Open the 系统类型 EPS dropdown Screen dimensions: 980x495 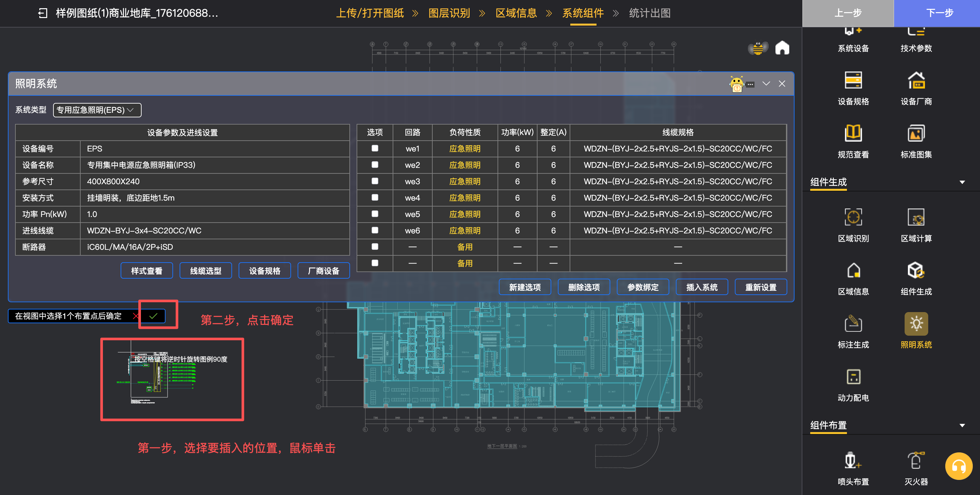[97, 110]
